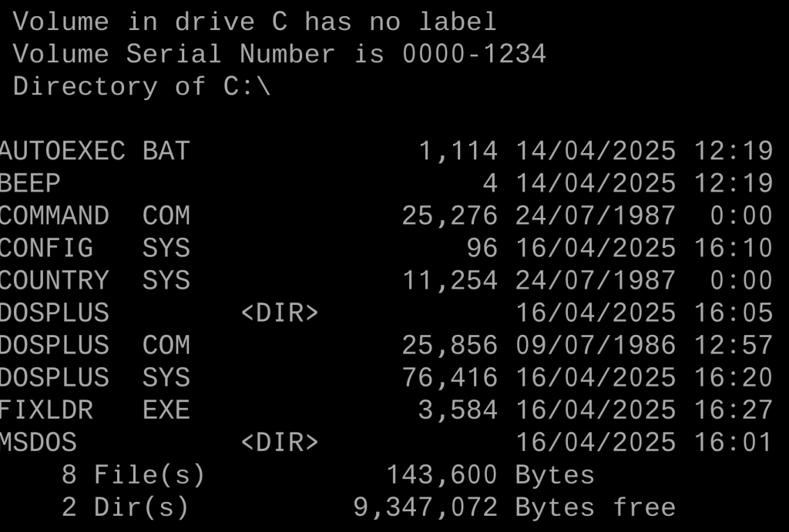Click the COUNTRY file name

[54, 280]
